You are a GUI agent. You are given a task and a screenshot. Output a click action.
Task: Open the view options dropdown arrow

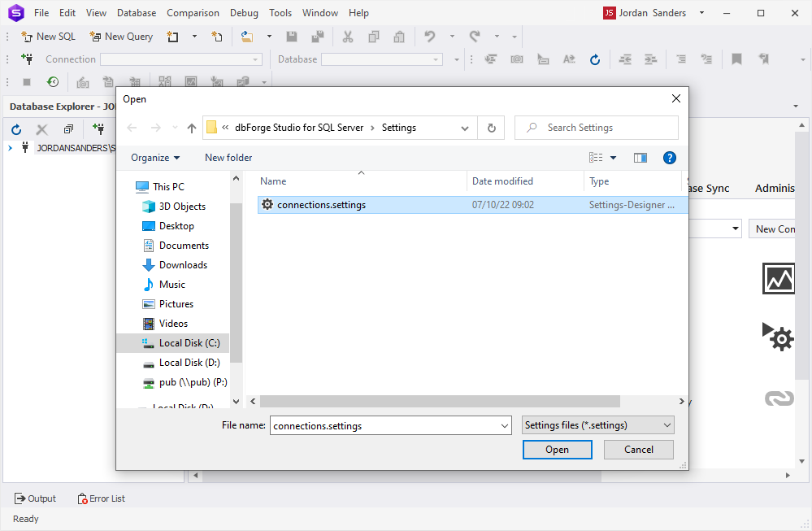[613, 158]
